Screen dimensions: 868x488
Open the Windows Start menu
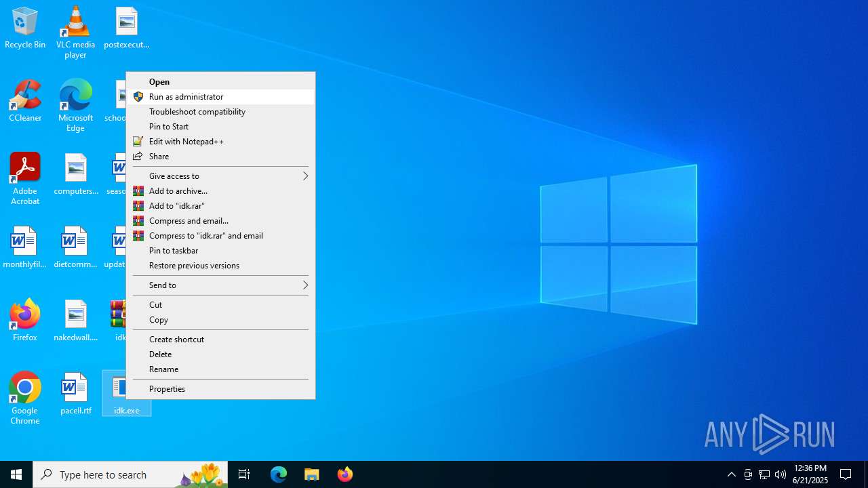16,474
